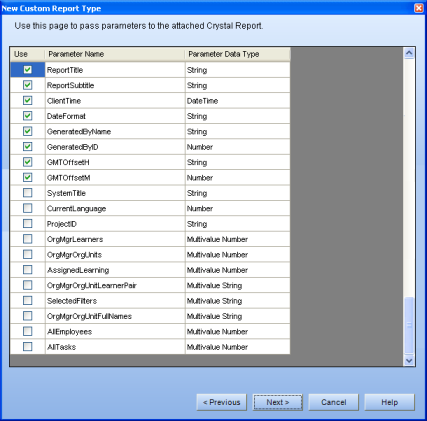
Task: Close the New Custom Report Type dialog
Action: 419,8
